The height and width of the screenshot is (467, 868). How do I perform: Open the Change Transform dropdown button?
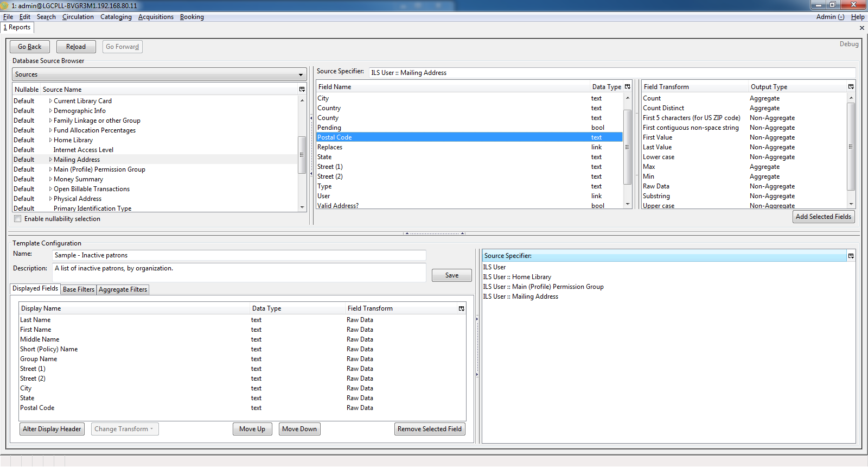124,429
